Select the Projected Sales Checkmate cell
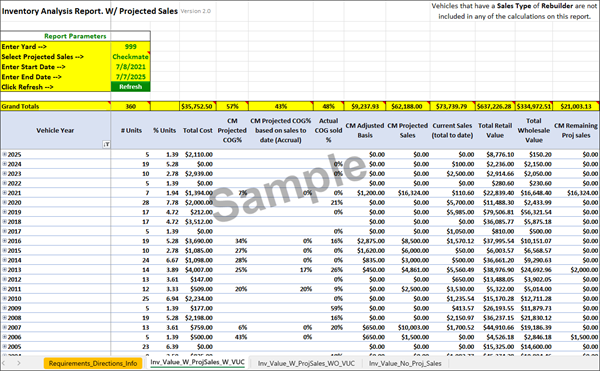 click(x=130, y=57)
